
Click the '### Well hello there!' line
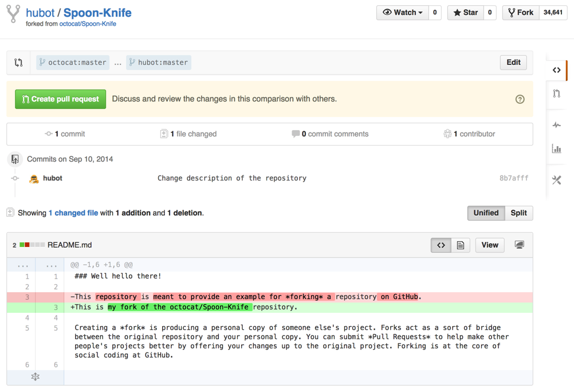pos(118,276)
